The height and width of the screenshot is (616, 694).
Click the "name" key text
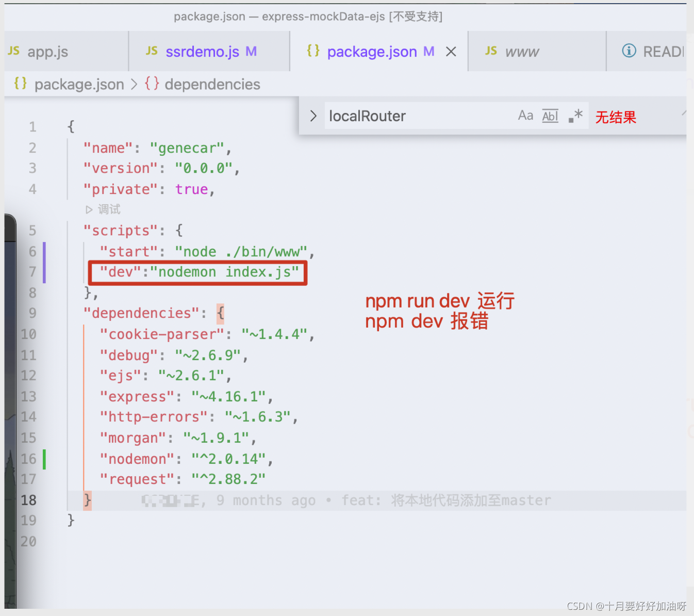tap(108, 149)
